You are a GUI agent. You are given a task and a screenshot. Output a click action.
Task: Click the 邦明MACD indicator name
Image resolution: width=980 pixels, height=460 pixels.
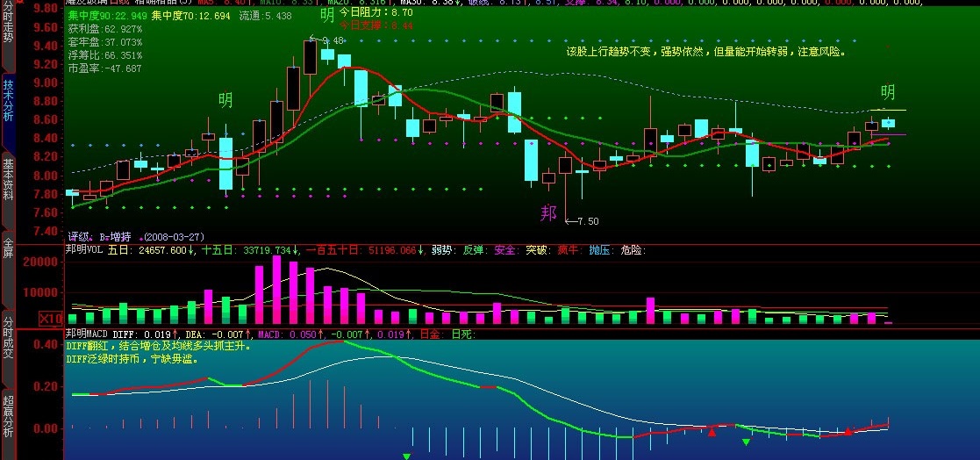(88, 334)
